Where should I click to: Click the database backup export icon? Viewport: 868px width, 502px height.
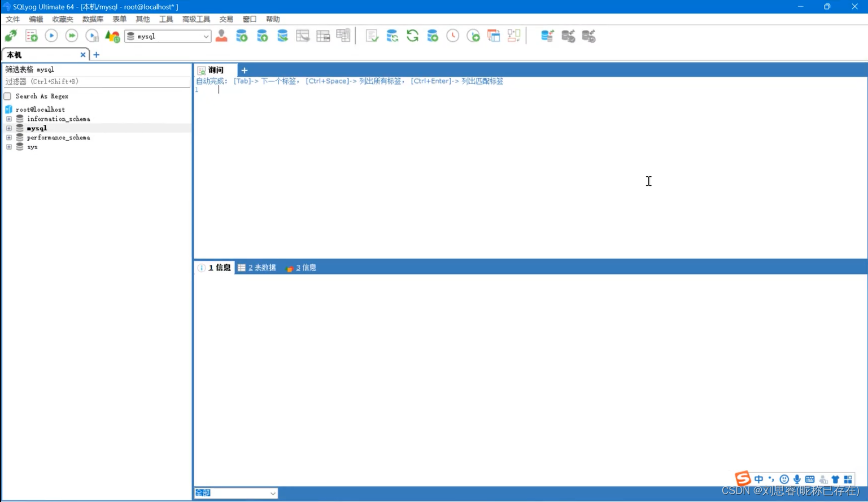coord(262,36)
